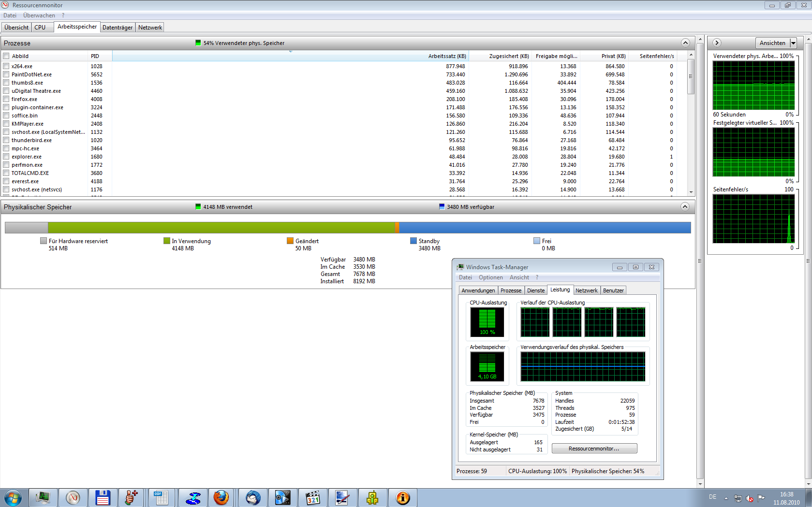Click the Task Manager taskbar icon

pyautogui.click(x=43, y=497)
